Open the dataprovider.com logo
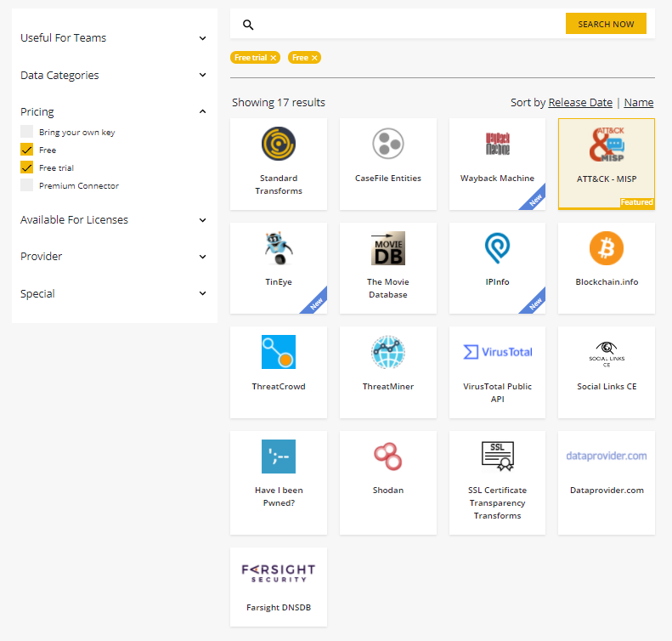 point(607,456)
